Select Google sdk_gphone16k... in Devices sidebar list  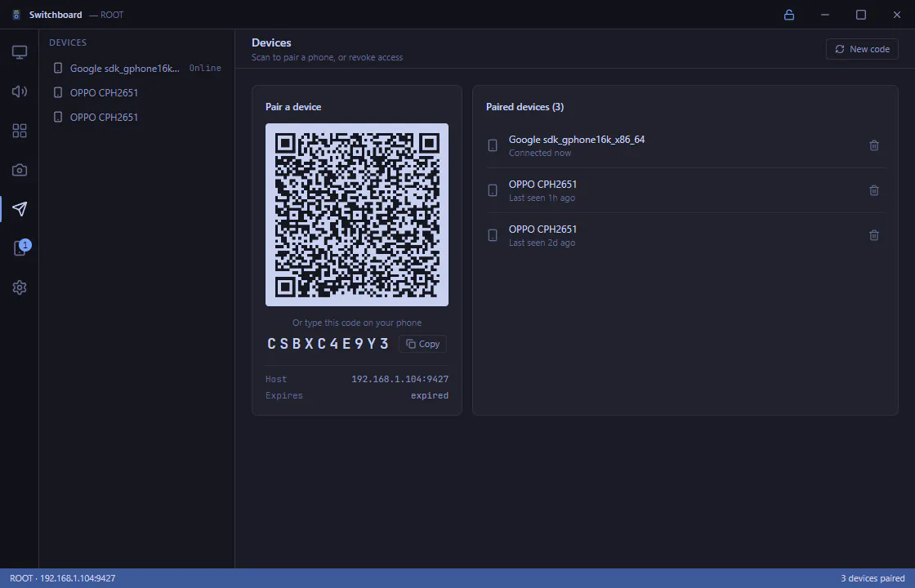click(x=136, y=69)
